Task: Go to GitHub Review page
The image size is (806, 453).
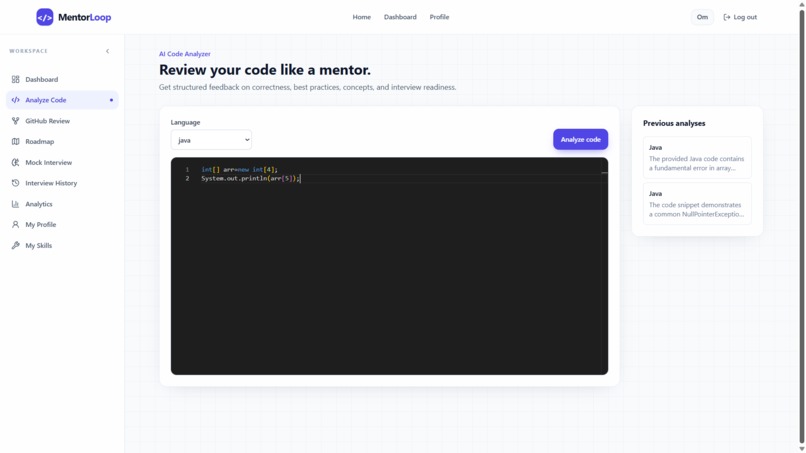Action: point(62,121)
